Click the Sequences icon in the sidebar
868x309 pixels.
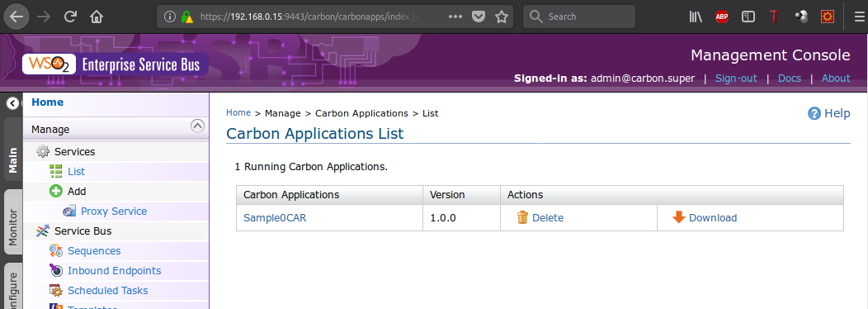56,250
